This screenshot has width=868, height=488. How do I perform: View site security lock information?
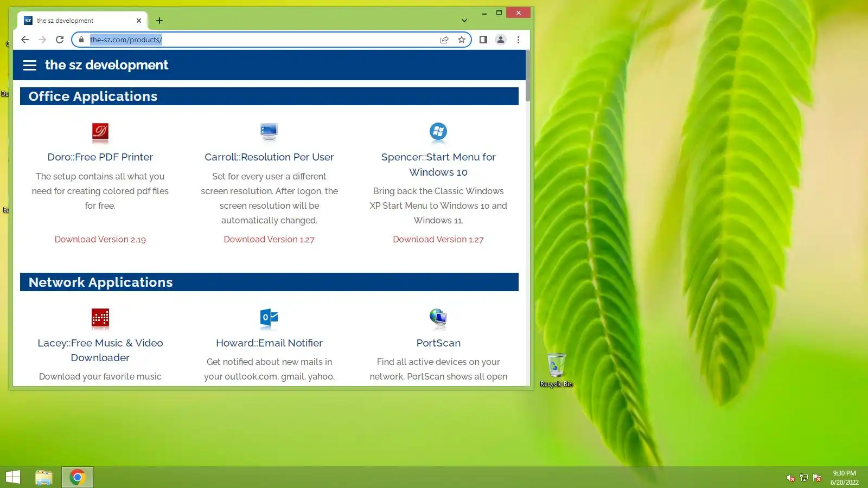pos(81,40)
